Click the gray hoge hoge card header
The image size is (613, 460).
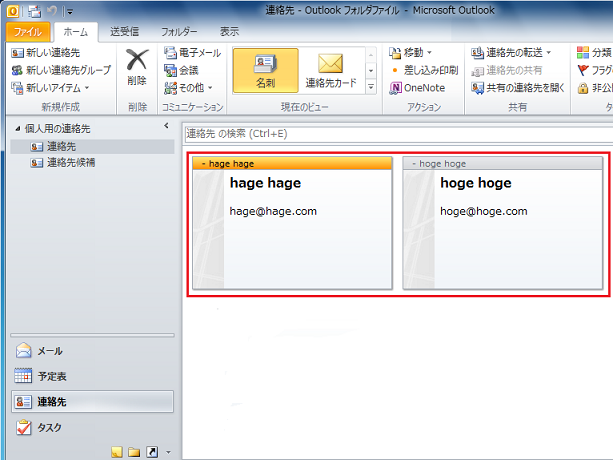[503, 163]
